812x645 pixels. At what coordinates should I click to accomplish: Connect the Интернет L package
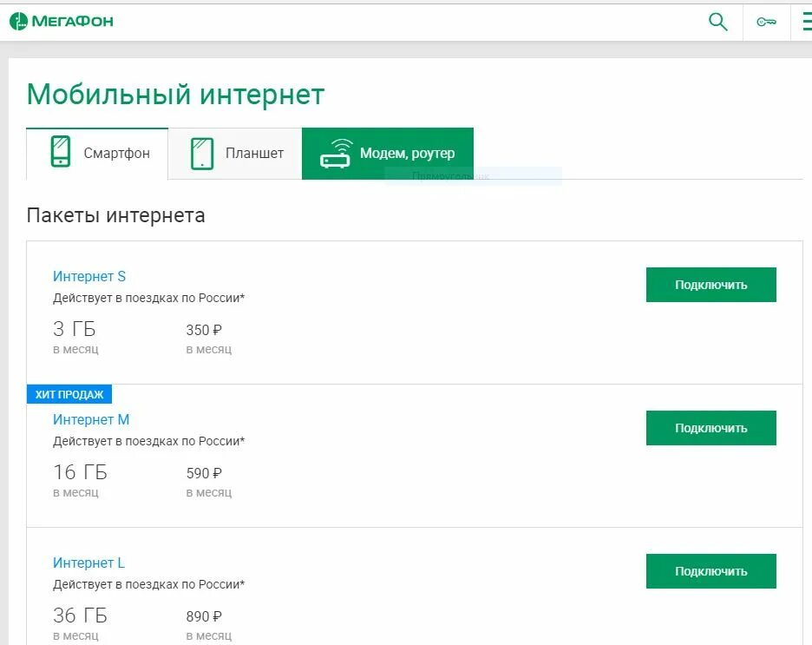pos(711,571)
